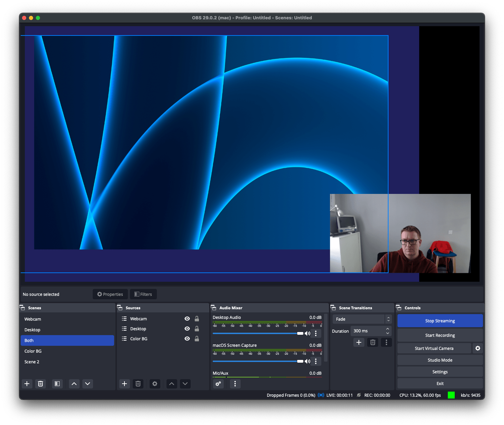This screenshot has width=504, height=425.
Task: Open scene filters icon in Scenes panel
Action: coord(57,384)
